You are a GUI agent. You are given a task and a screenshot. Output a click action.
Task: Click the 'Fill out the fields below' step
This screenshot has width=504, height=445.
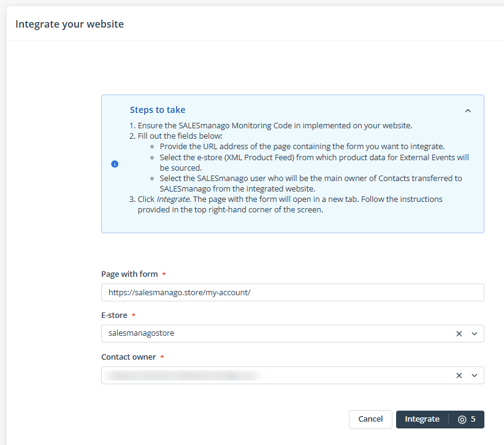click(x=180, y=136)
